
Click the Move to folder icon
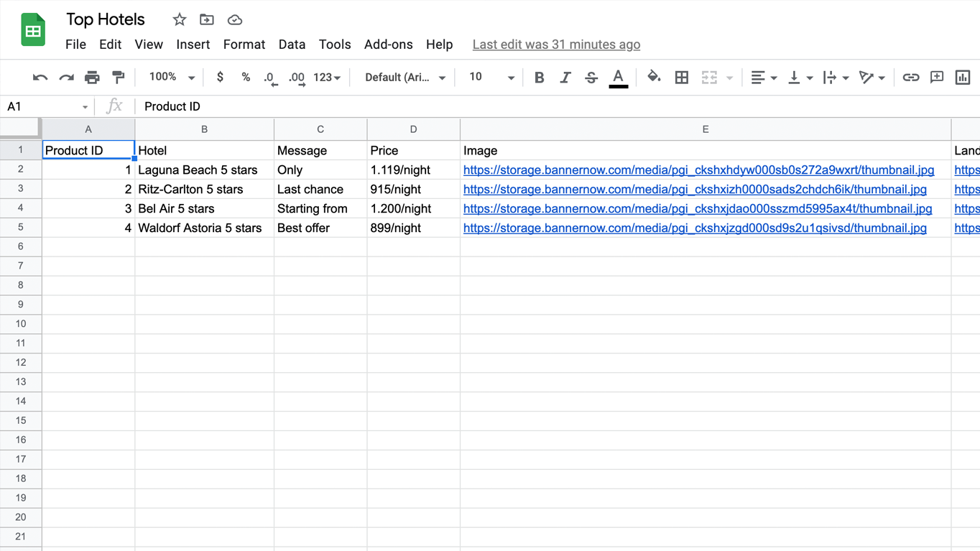point(207,20)
